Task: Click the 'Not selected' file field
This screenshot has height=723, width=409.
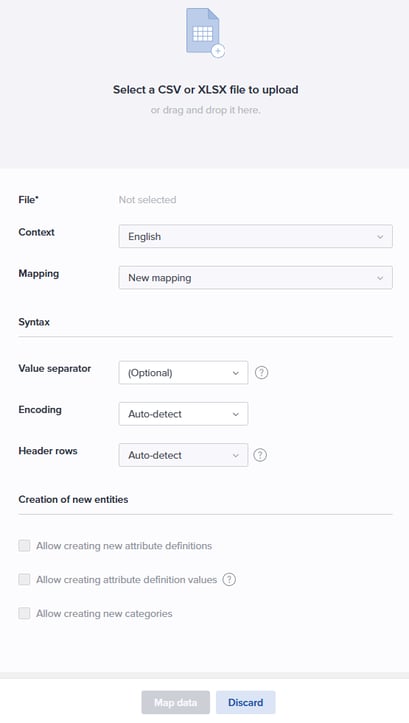Action: 148,200
